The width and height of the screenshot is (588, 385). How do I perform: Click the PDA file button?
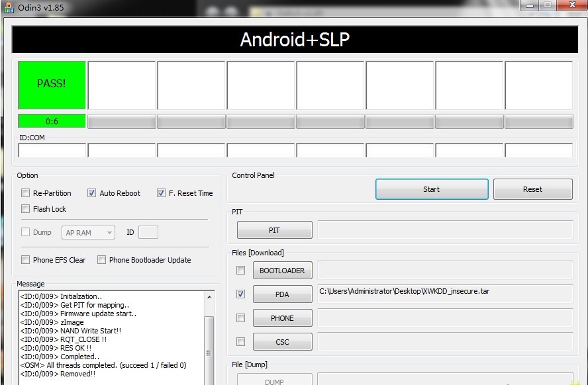click(282, 294)
